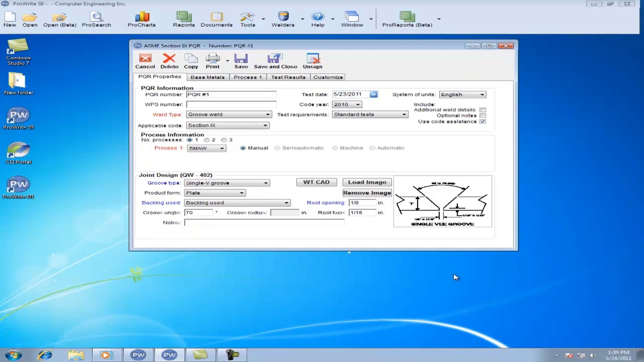Select the CEI Portal desktop shortcut

click(19, 153)
